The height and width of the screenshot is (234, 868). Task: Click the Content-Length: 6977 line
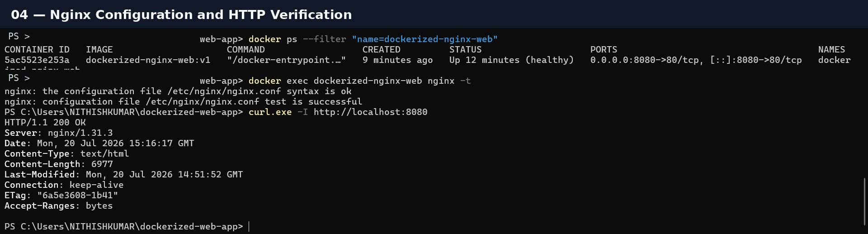(59, 164)
